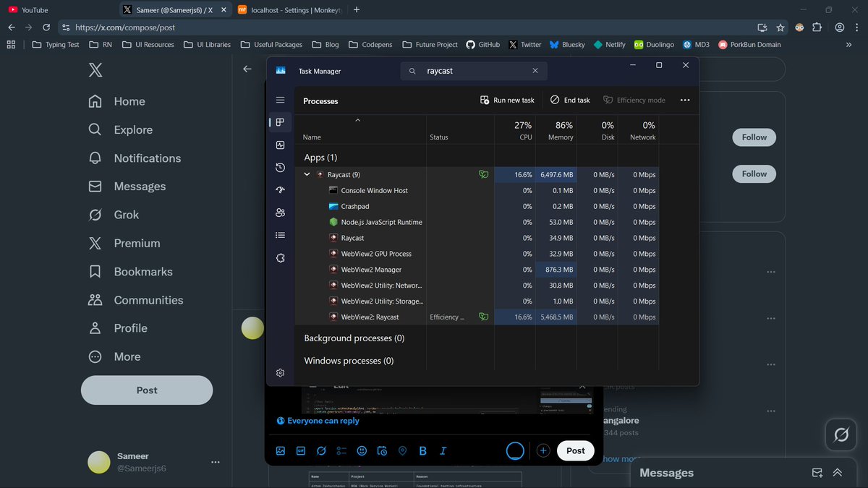Select Crashpad process row

pyautogui.click(x=477, y=206)
